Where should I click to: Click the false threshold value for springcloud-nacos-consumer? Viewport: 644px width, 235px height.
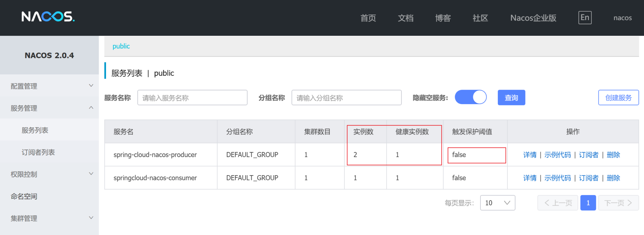(459, 178)
